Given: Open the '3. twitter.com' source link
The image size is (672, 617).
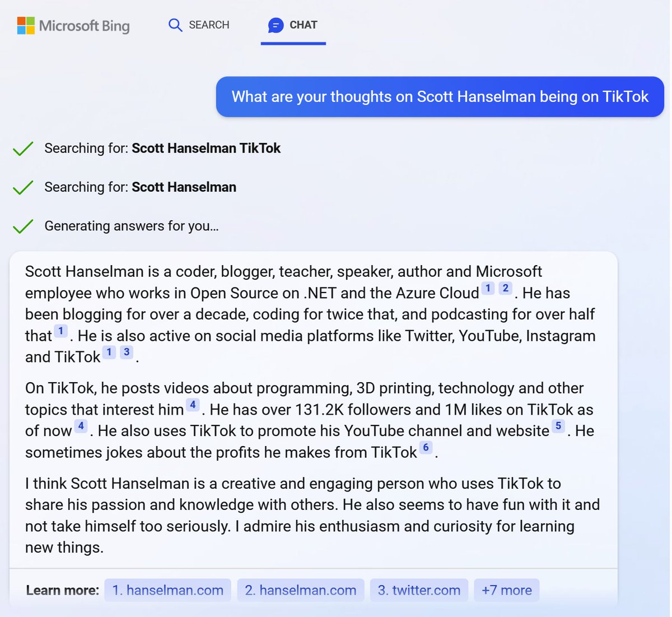Looking at the screenshot, I should (x=419, y=590).
